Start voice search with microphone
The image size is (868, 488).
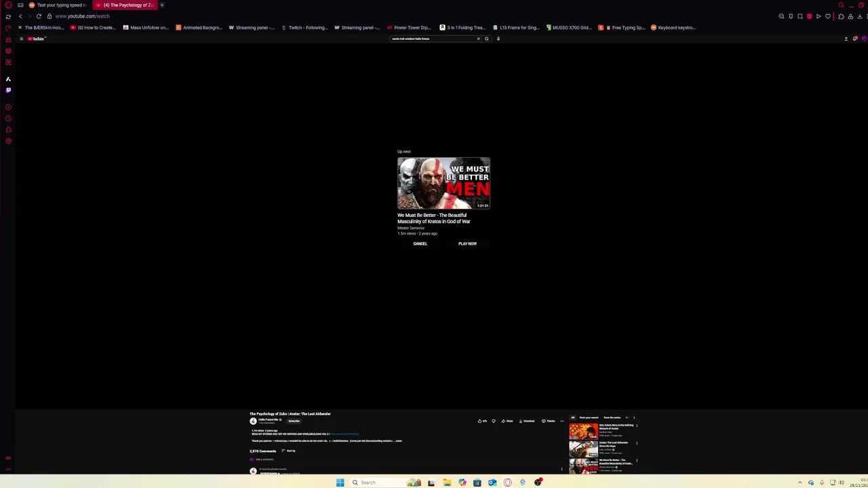point(498,39)
